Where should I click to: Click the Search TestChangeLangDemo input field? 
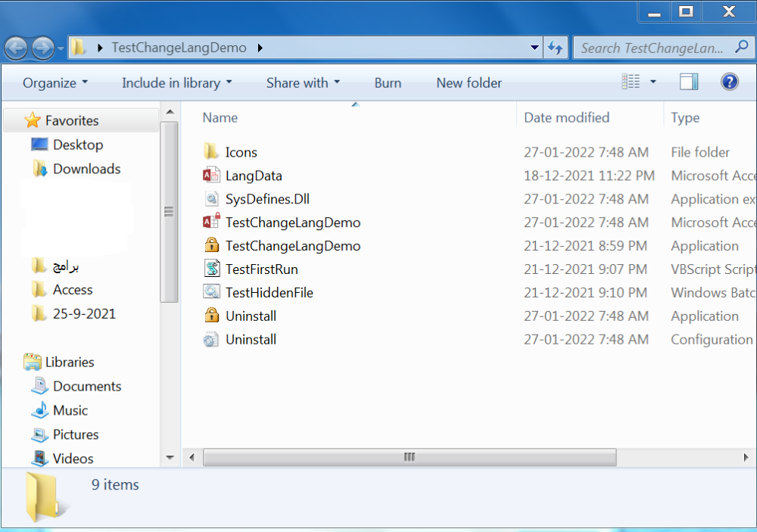[x=651, y=48]
